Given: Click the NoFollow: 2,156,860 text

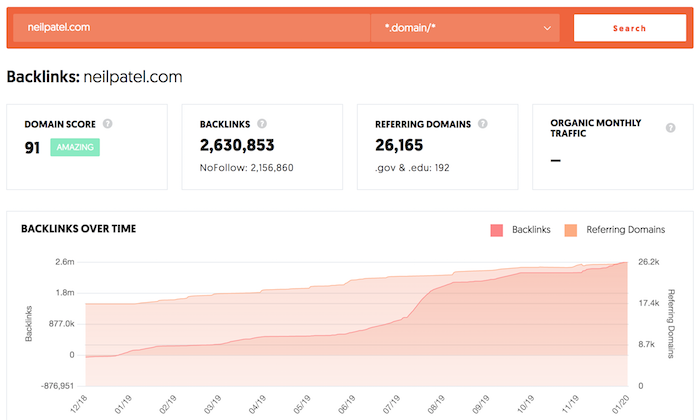Looking at the screenshot, I should point(246,168).
